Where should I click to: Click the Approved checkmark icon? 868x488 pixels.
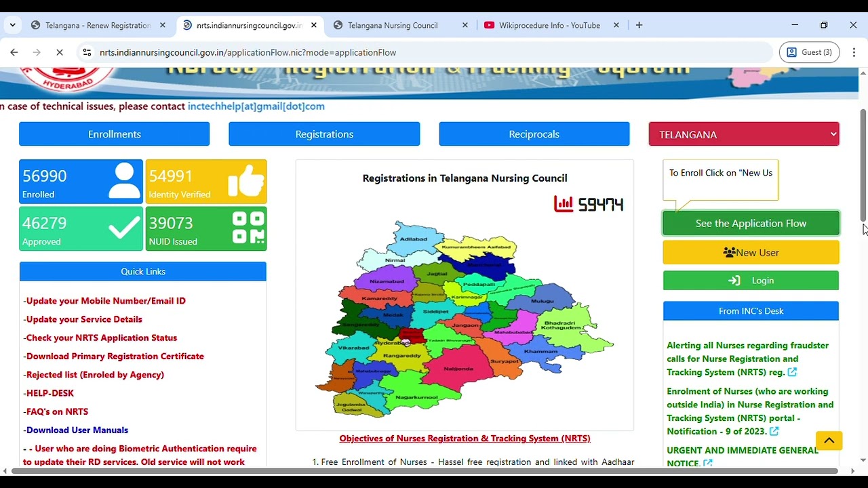(125, 228)
